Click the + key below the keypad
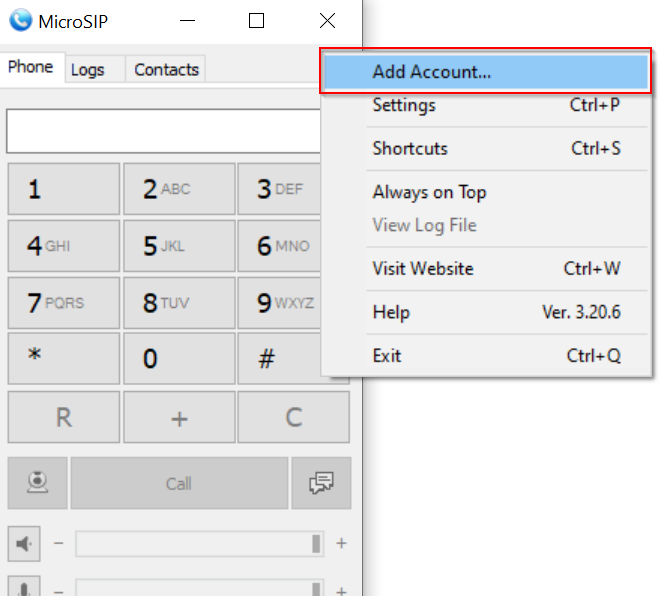The height and width of the screenshot is (596, 659). tap(179, 417)
